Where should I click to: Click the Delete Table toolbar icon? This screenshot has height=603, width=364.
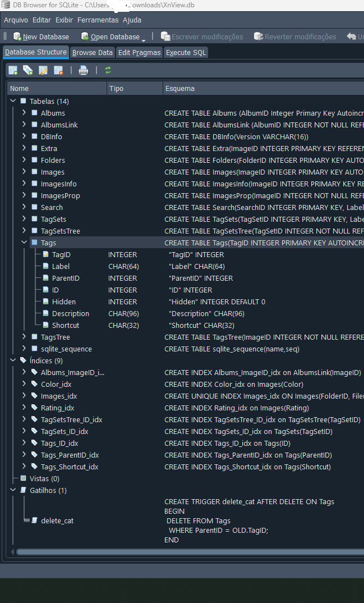pyautogui.click(x=58, y=70)
